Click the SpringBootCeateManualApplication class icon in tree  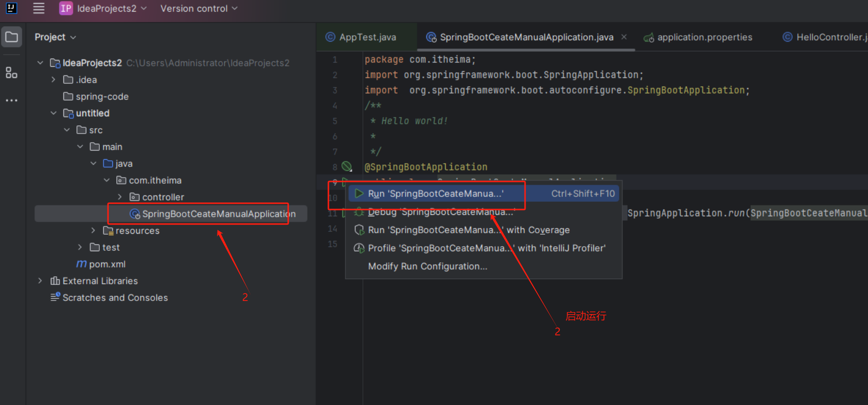135,214
